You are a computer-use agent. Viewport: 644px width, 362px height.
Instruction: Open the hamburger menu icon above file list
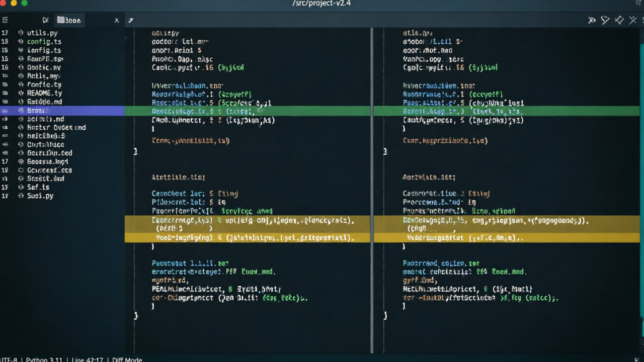(5, 20)
